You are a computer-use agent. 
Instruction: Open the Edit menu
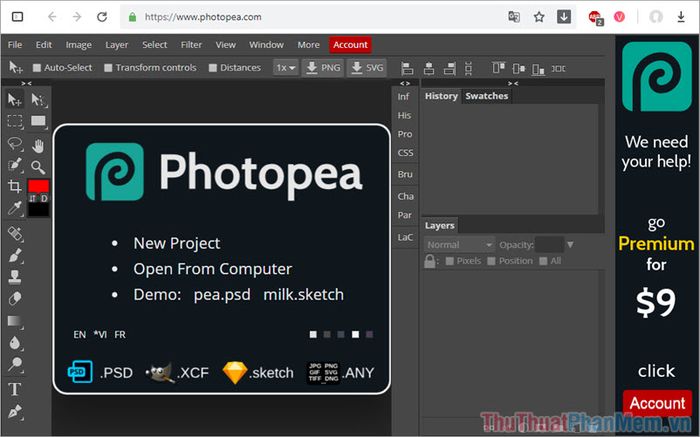(x=44, y=45)
